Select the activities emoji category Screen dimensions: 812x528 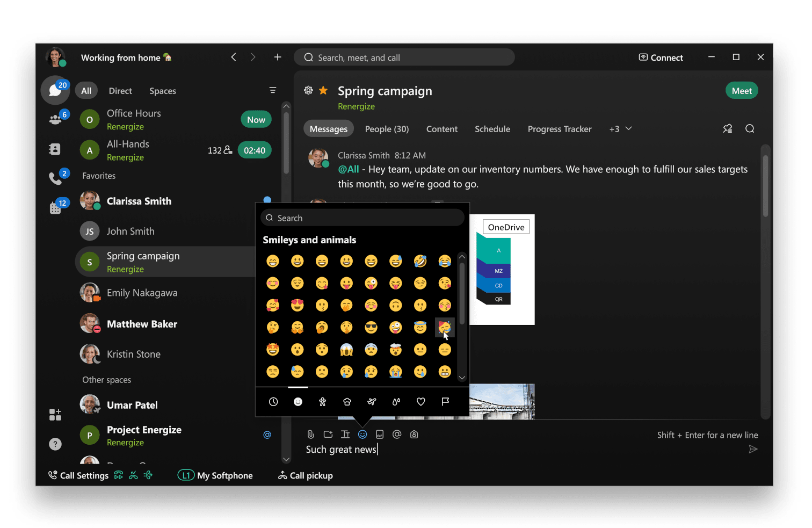pyautogui.click(x=396, y=401)
